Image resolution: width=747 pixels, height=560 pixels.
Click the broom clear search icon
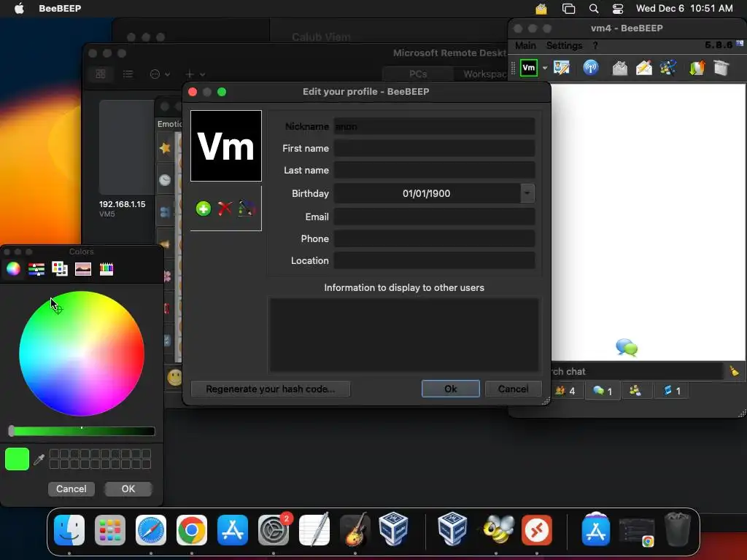(734, 371)
